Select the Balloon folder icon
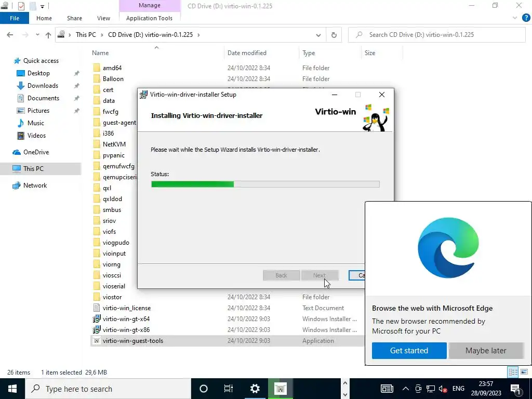Viewport: 532px width, 399px height. coord(97,79)
